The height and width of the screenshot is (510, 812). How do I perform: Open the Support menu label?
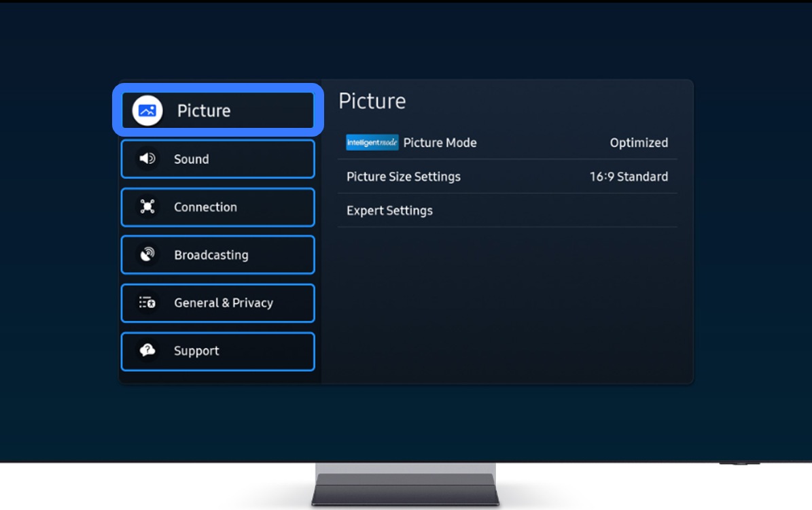[x=196, y=351]
